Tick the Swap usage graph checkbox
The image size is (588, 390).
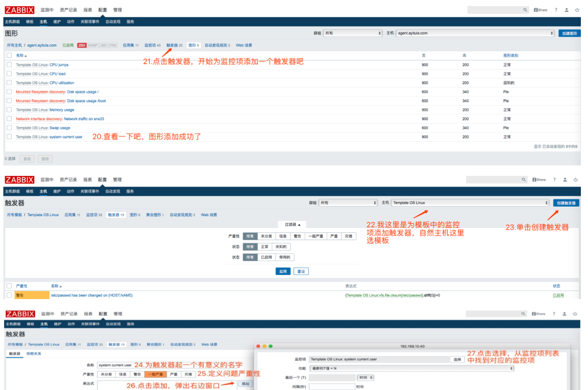pyautogui.click(x=9, y=128)
